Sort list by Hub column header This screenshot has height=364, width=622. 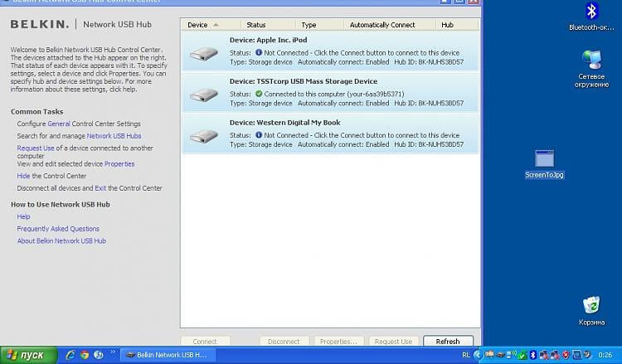click(x=457, y=25)
